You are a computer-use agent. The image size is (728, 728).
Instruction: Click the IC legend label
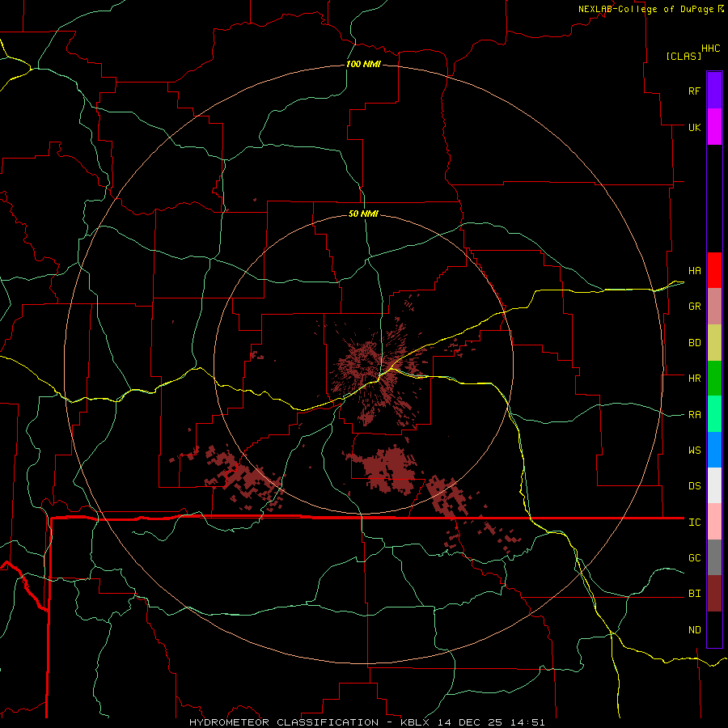[695, 523]
